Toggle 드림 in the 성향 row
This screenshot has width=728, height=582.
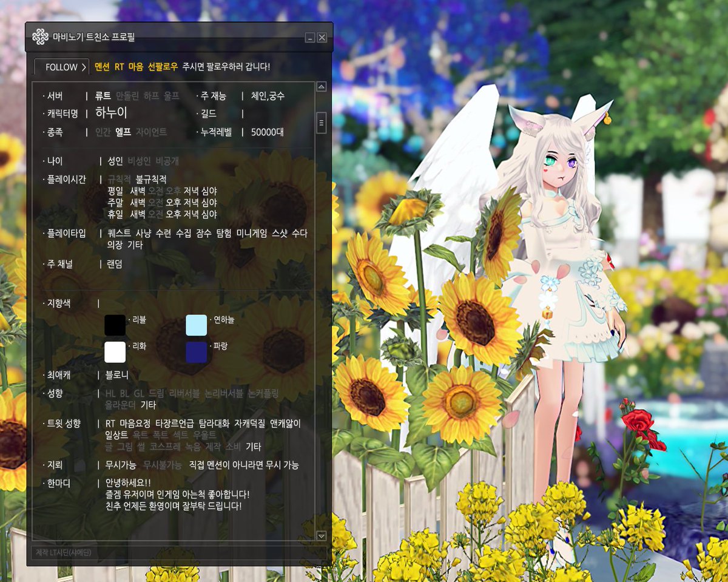[156, 394]
